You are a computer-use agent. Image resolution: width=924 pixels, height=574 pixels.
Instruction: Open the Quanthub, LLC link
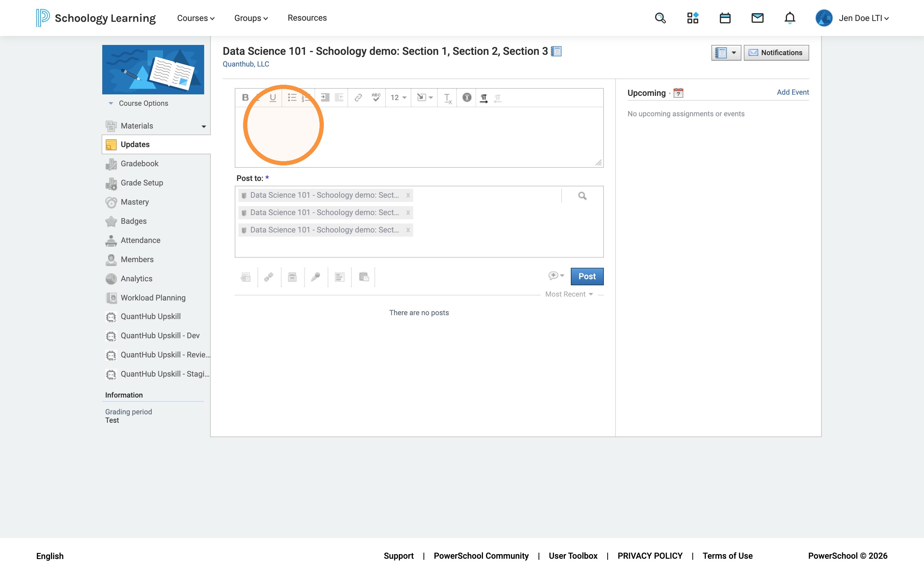tap(246, 64)
